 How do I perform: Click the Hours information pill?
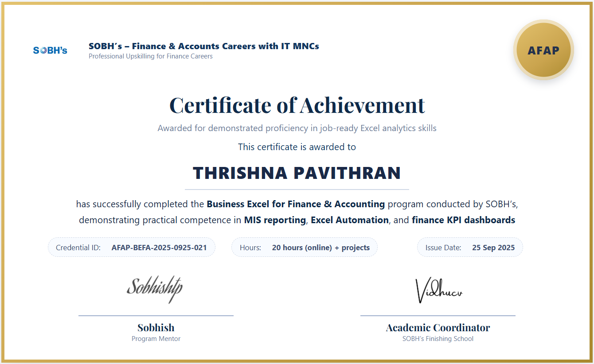(x=304, y=248)
